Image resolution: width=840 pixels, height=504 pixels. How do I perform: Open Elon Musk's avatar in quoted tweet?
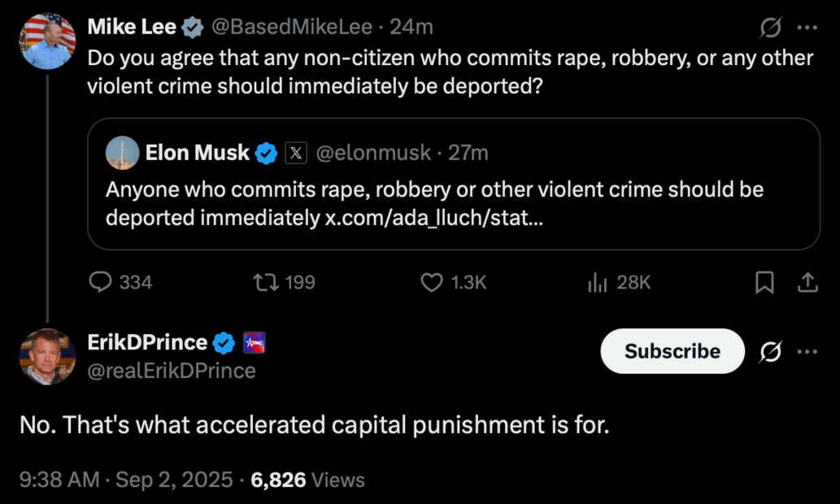pyautogui.click(x=122, y=153)
